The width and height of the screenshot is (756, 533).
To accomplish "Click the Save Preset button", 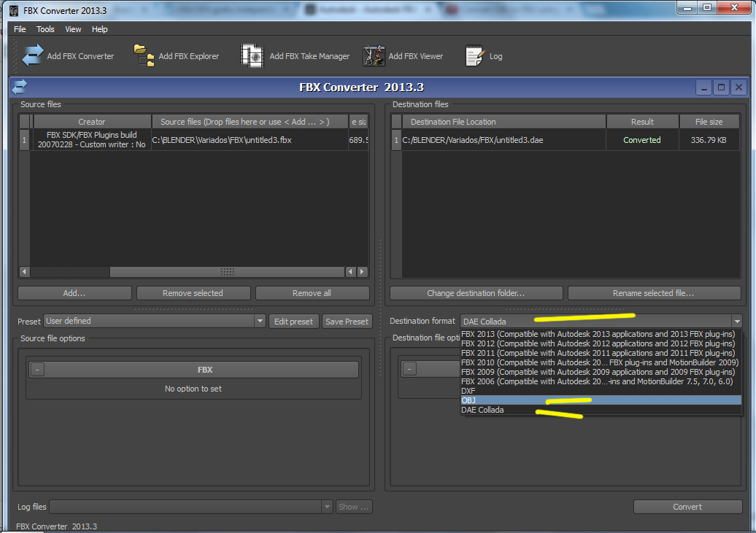I will click(347, 322).
